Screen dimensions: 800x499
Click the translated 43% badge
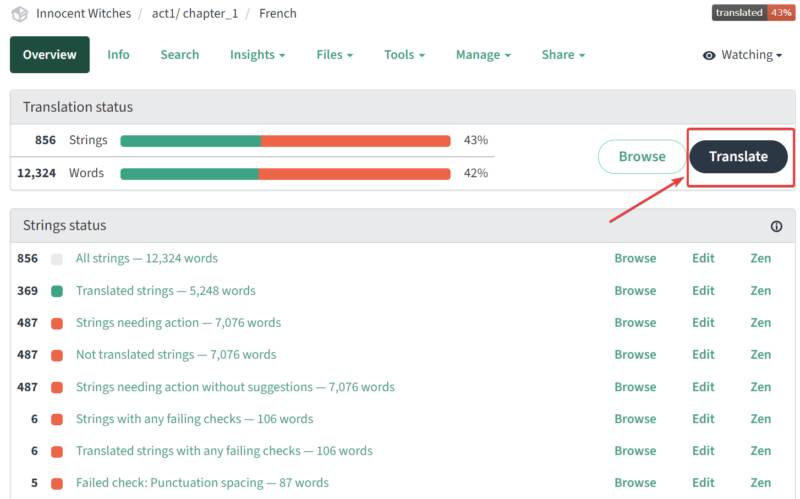click(753, 13)
